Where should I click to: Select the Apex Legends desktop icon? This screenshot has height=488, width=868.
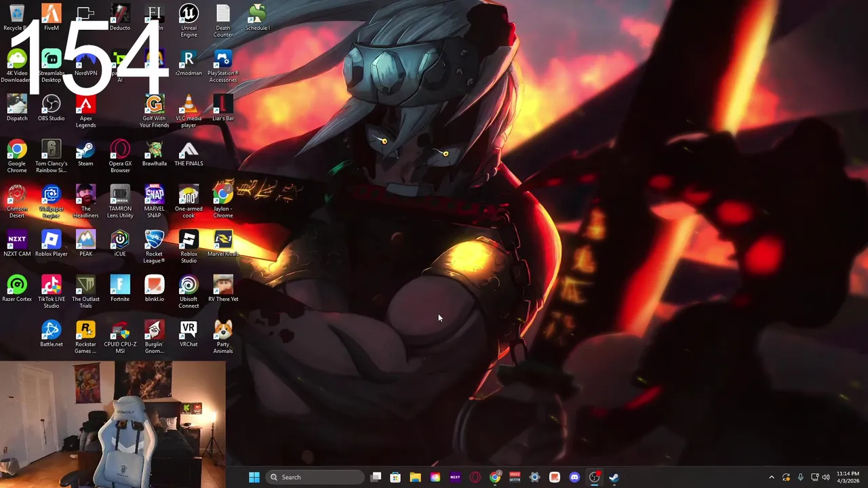click(85, 112)
